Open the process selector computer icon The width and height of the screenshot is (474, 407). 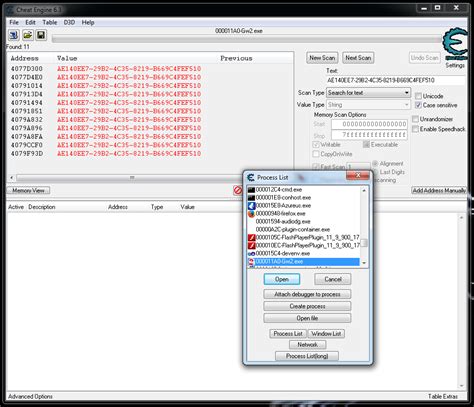(x=14, y=35)
